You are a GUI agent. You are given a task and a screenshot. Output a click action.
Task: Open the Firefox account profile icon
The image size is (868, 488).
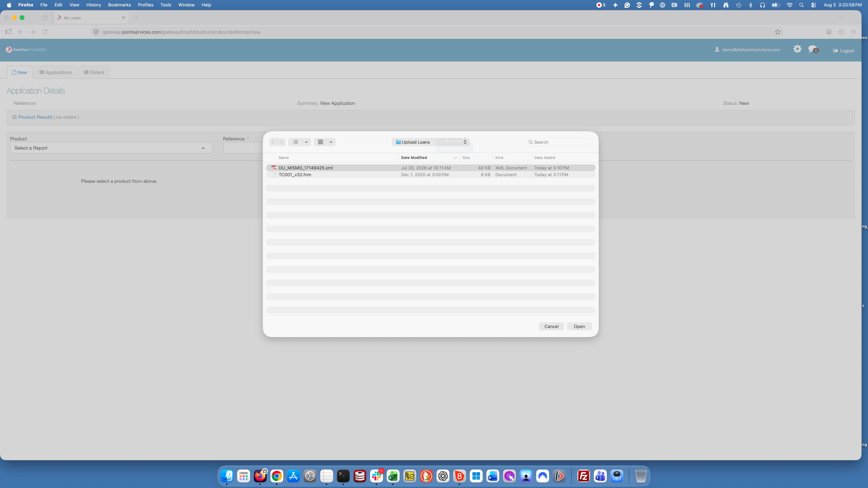click(x=829, y=32)
